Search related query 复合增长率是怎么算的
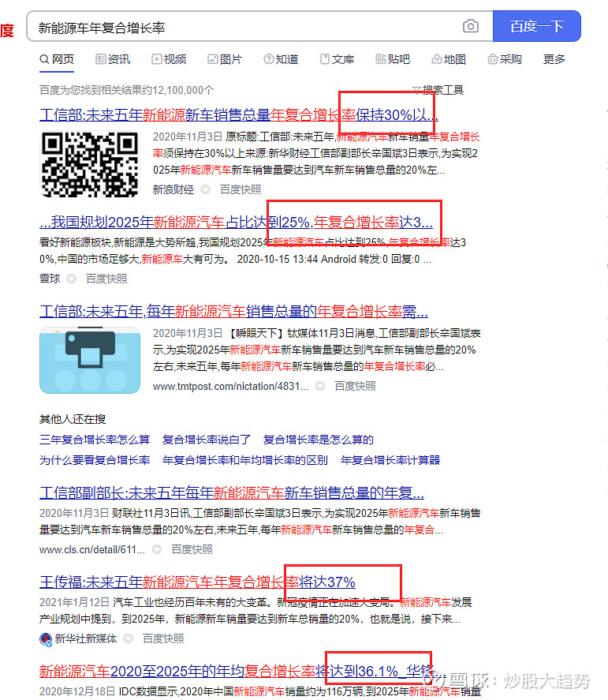This screenshot has width=608, height=700. [x=319, y=440]
